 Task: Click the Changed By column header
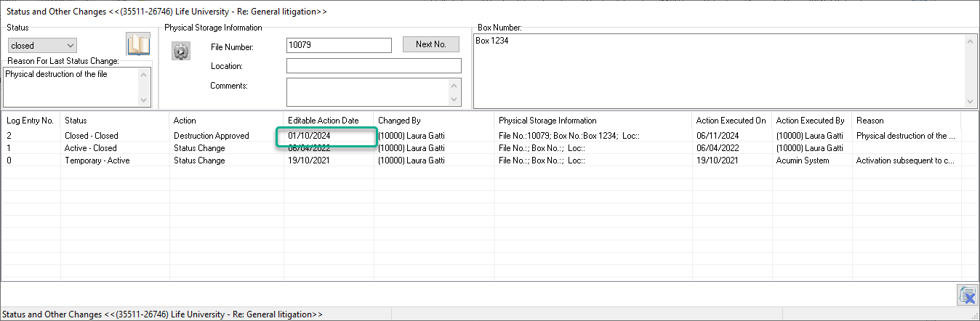[435, 121]
